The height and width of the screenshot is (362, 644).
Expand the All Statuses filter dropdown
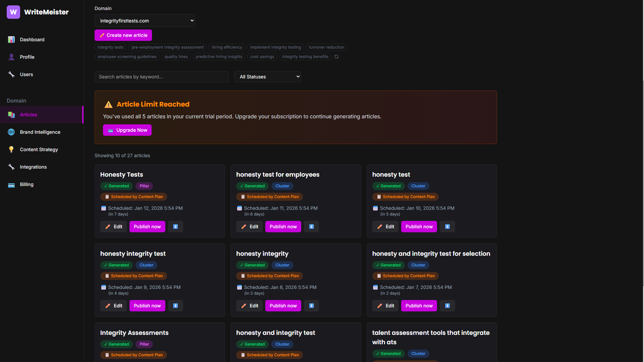coord(267,76)
